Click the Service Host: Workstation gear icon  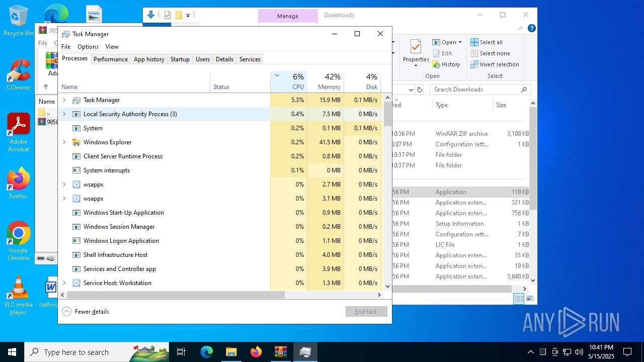[x=76, y=283]
